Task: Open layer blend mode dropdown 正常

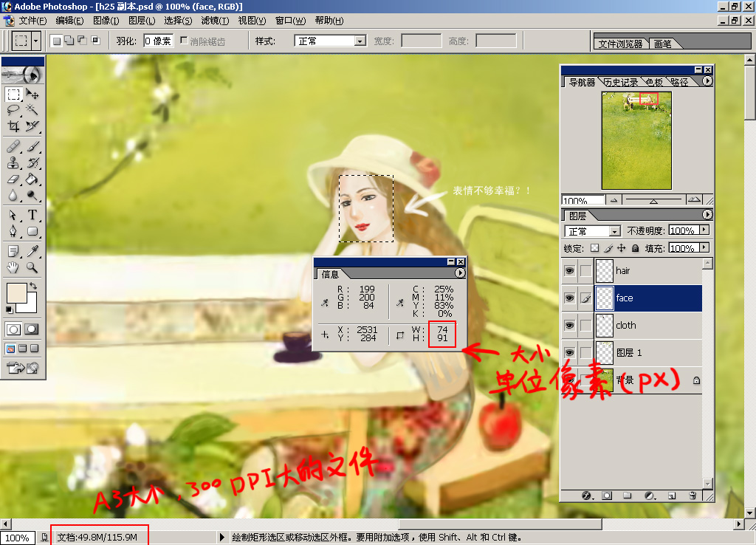Action: (x=592, y=231)
